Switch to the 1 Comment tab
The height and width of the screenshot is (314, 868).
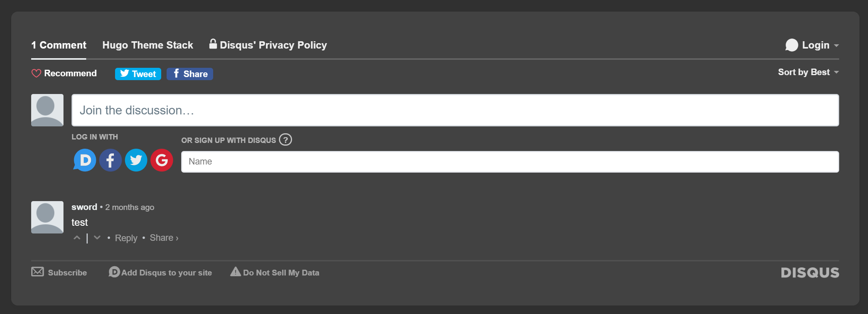coord(58,45)
